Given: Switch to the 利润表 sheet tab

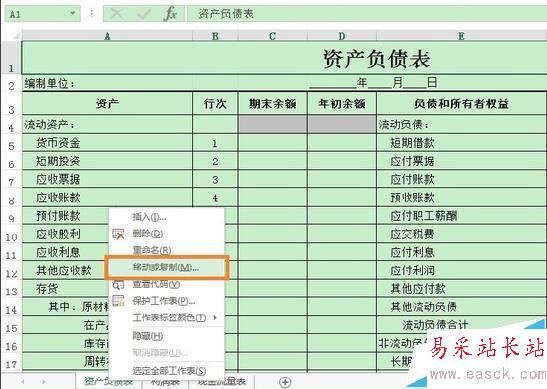Looking at the screenshot, I should [x=165, y=382].
